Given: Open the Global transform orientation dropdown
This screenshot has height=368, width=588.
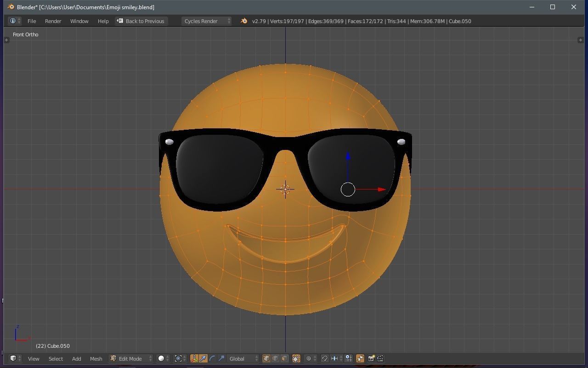Looking at the screenshot, I should pyautogui.click(x=243, y=359).
